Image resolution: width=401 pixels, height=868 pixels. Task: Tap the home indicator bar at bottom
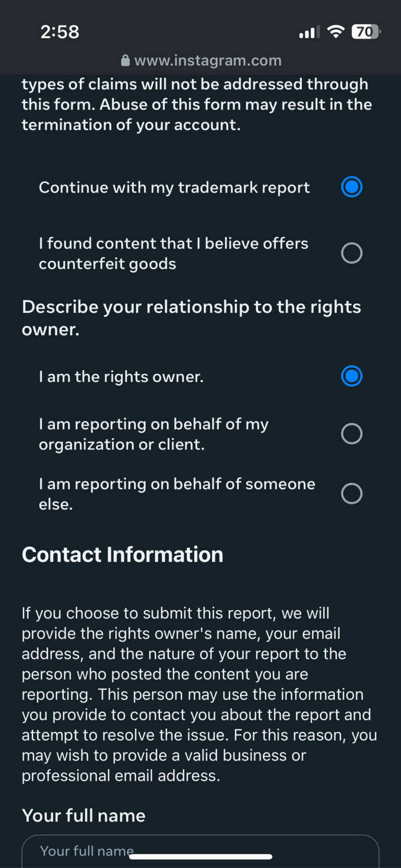coord(200,856)
